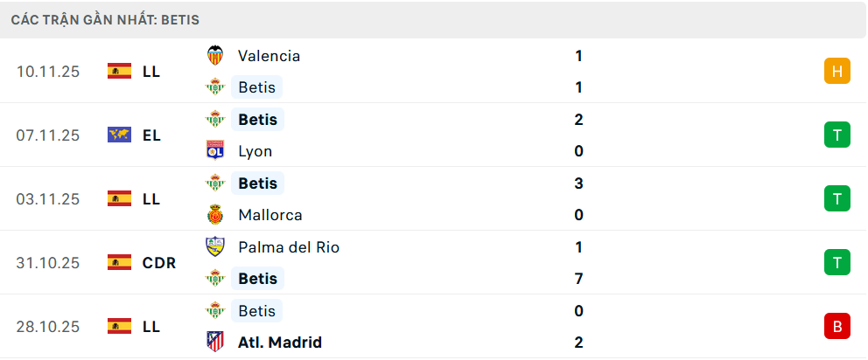The width and height of the screenshot is (868, 360).
Task: Click the Mallorca club crest icon
Action: (x=214, y=215)
